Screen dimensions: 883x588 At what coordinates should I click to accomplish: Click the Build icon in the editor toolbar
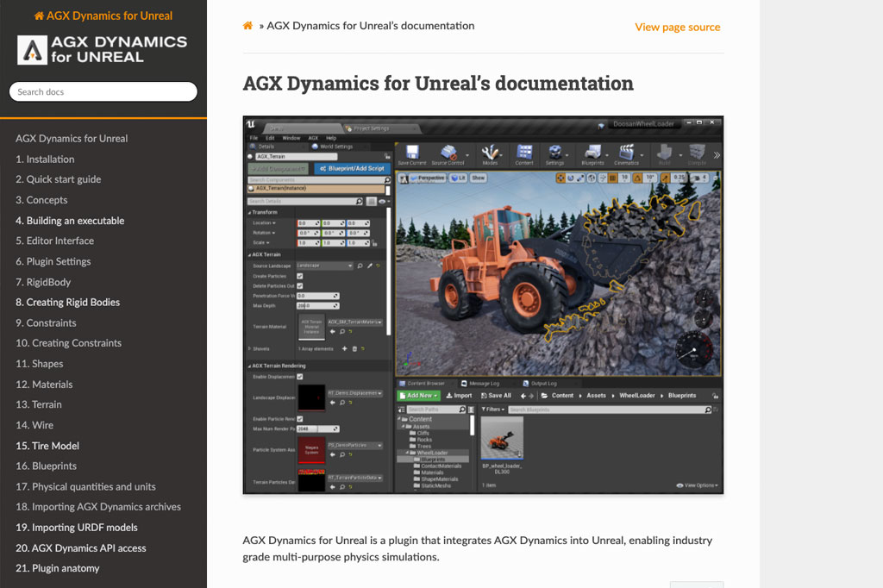click(665, 153)
